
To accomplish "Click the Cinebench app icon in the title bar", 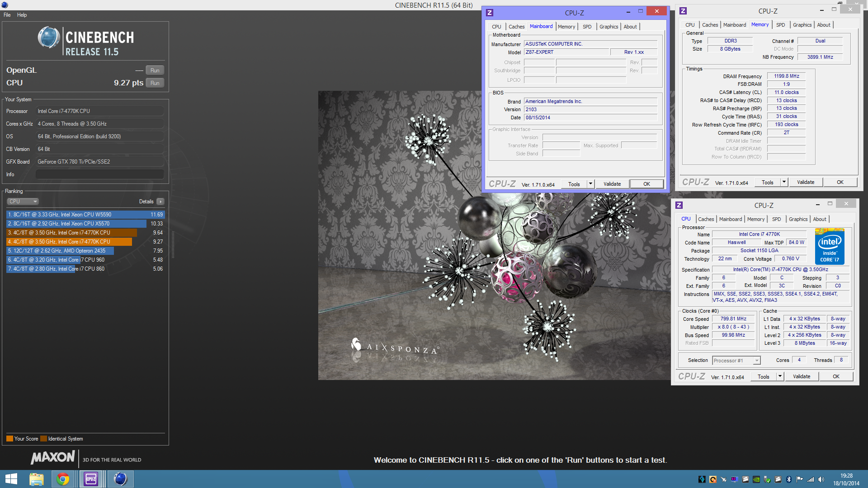I will point(5,5).
